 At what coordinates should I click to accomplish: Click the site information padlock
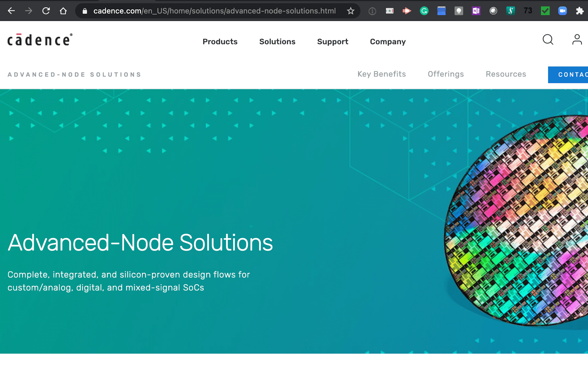tap(85, 11)
